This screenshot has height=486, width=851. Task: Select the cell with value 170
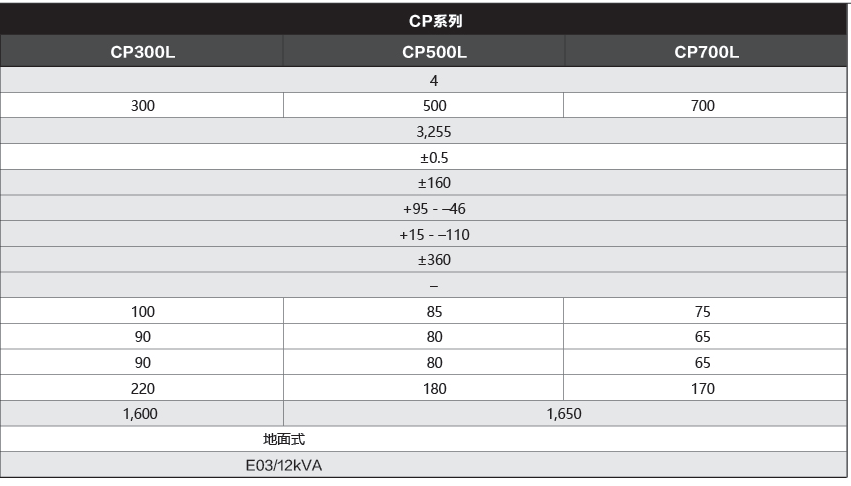tap(703, 388)
